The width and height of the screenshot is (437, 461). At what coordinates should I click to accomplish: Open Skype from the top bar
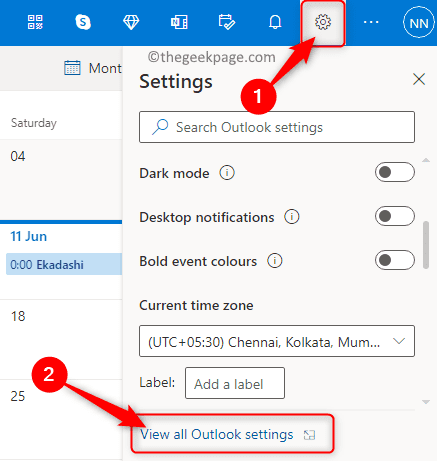pos(83,22)
